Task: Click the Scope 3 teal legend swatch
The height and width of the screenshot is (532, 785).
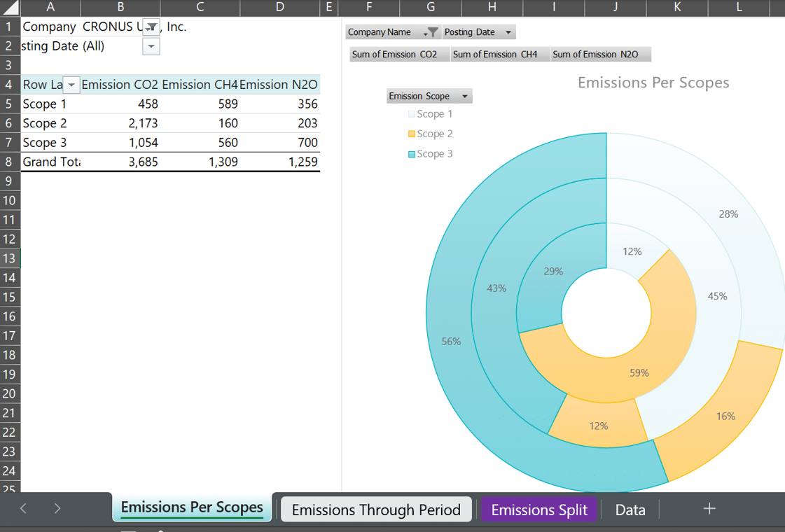Action: pos(412,154)
